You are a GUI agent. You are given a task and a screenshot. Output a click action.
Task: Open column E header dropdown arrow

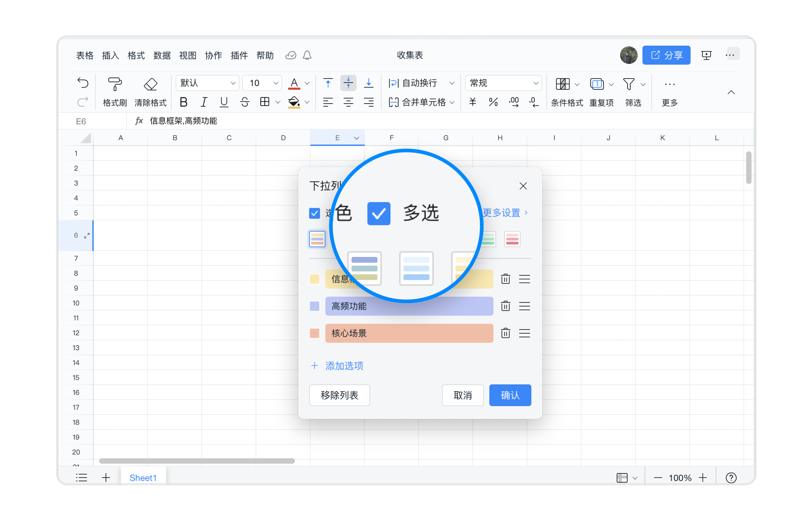[x=356, y=138]
